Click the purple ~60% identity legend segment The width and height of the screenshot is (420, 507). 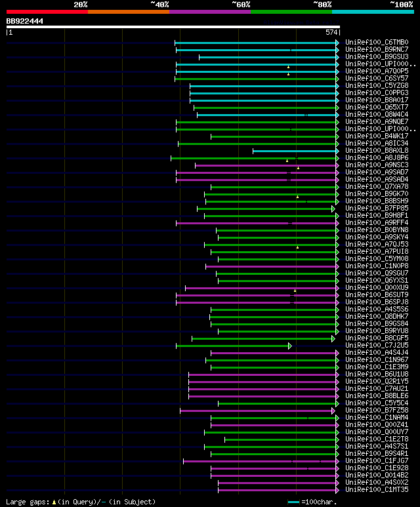coord(210,12)
